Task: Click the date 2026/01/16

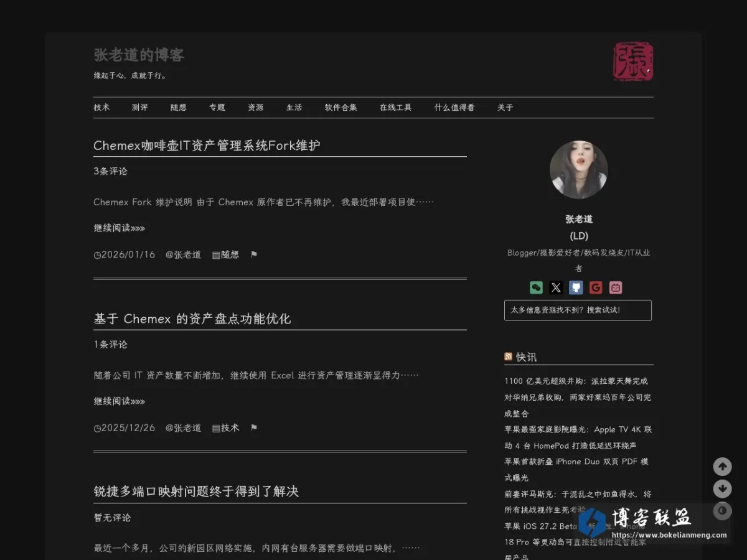Action: [x=128, y=254]
